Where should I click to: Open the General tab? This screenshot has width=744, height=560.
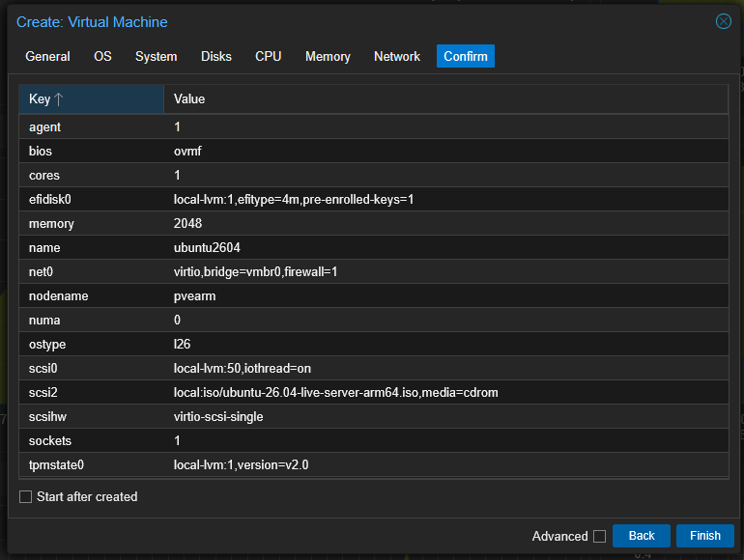[x=47, y=56]
